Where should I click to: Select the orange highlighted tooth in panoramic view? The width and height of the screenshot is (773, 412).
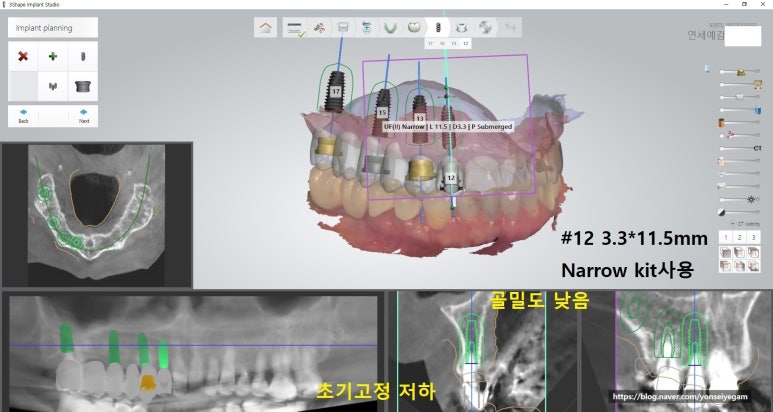[147, 382]
